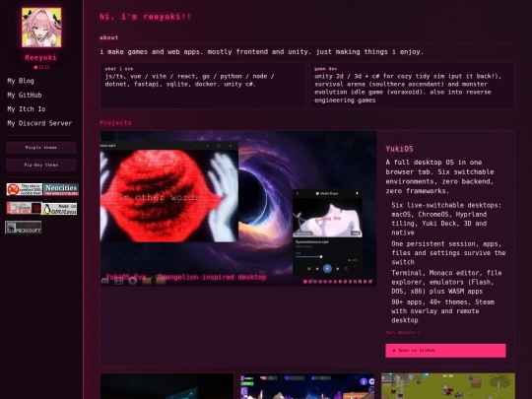Image resolution: width=532 pixels, height=399 pixels.
Task: Select the first dot under Reeyuki name
Action: point(35,67)
